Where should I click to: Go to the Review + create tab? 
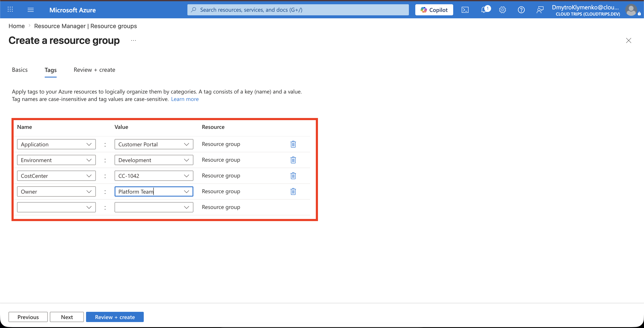[x=94, y=70]
